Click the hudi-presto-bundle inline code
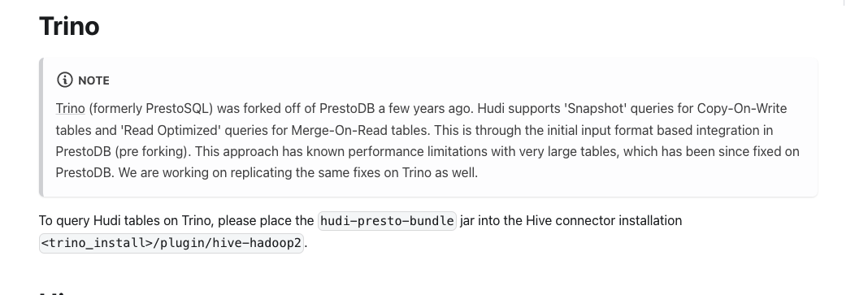The image size is (868, 295). click(x=387, y=221)
